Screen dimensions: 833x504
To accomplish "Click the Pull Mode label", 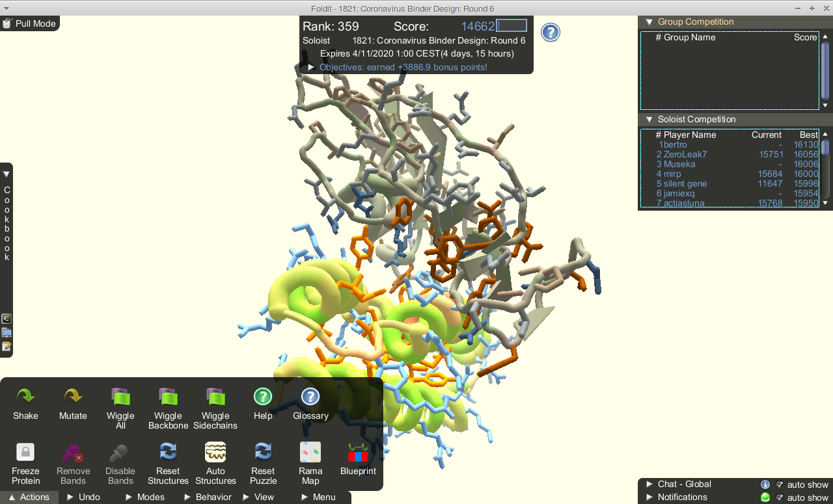I will coord(36,23).
